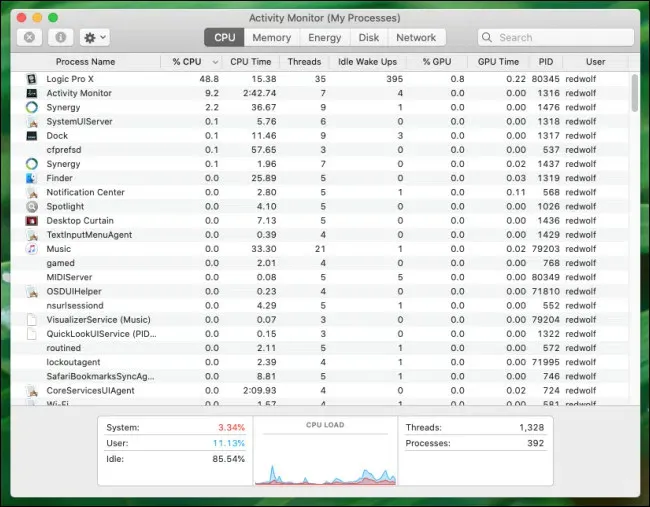The width and height of the screenshot is (650, 507).
Task: Sort by the Process Name column header
Action: 85,62
